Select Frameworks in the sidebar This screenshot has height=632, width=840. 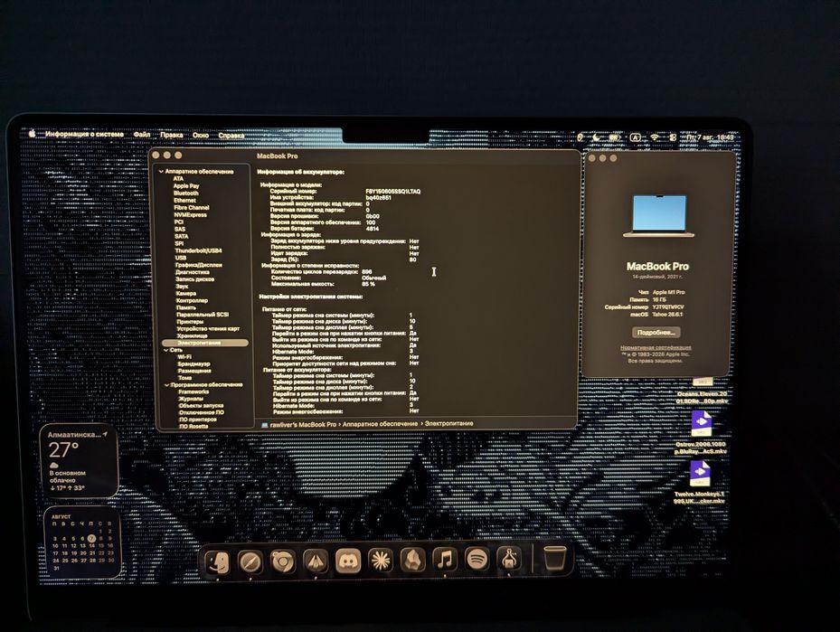click(x=193, y=392)
